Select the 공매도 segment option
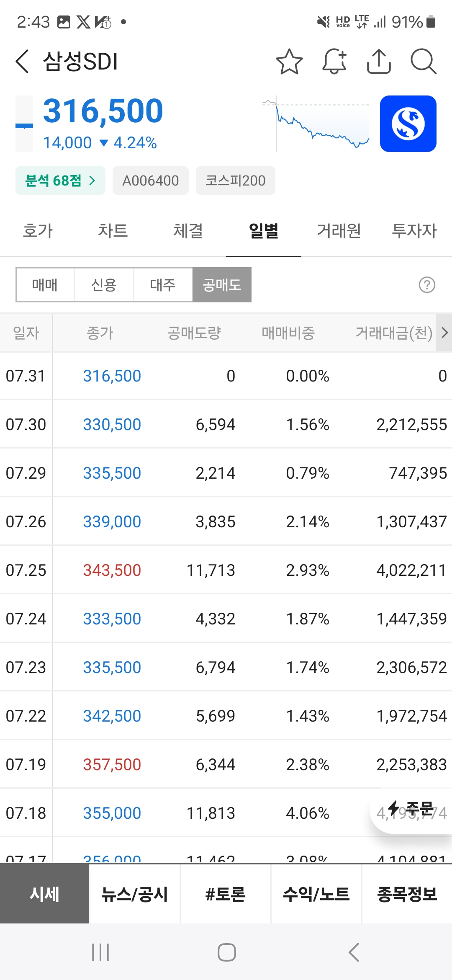452x980 pixels. [x=222, y=285]
